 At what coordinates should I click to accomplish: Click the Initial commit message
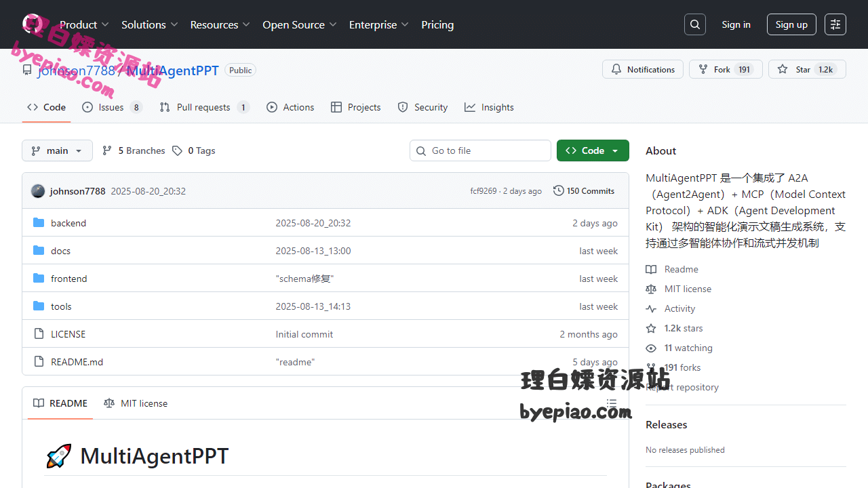click(x=304, y=334)
